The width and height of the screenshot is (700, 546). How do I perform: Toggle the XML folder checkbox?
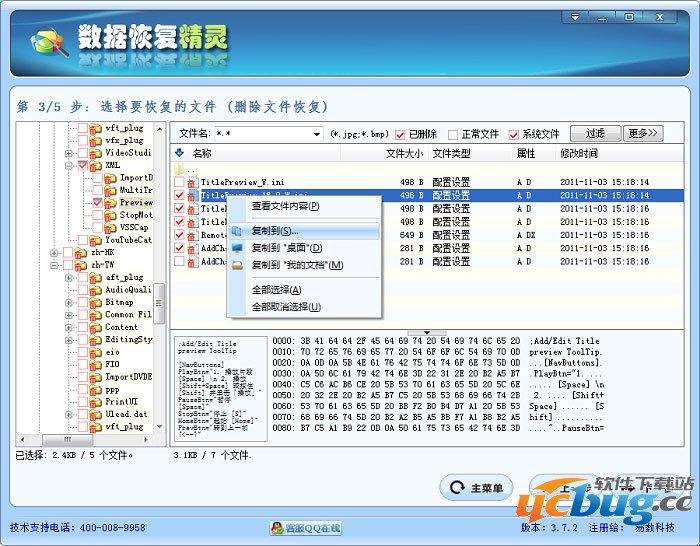click(x=83, y=165)
